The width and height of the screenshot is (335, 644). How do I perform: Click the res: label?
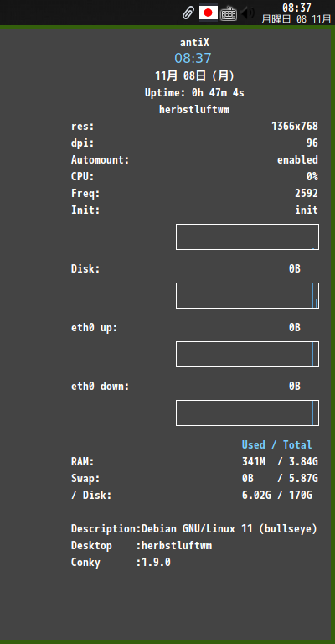pos(82,126)
